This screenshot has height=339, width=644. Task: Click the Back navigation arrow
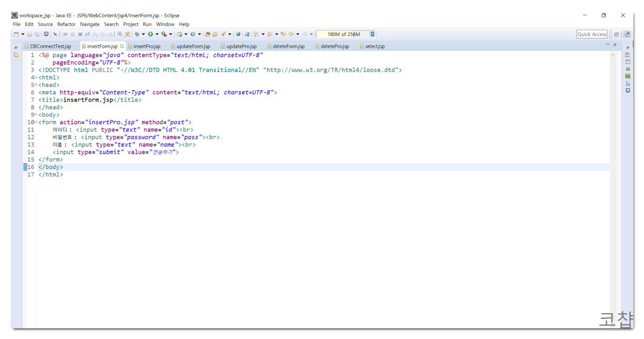[291, 34]
